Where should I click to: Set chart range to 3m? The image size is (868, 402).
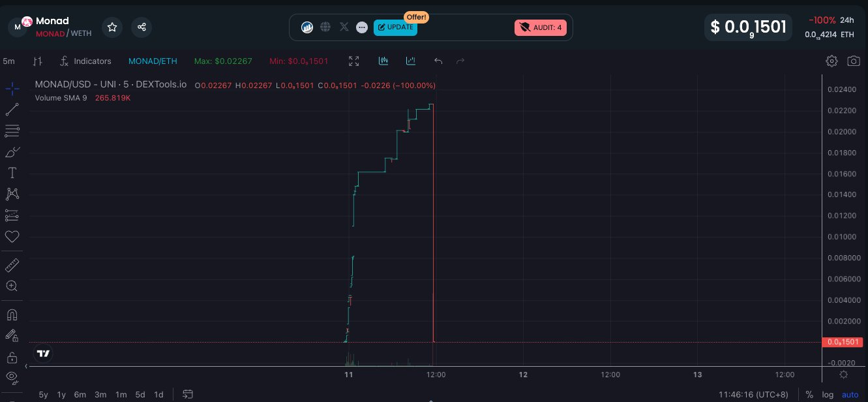click(100, 394)
